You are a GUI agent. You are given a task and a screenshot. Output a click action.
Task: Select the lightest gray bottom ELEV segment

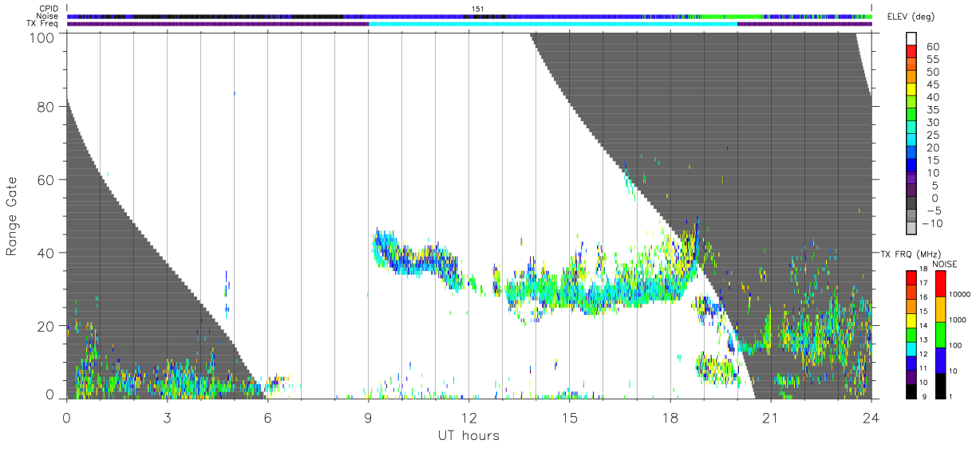[911, 228]
